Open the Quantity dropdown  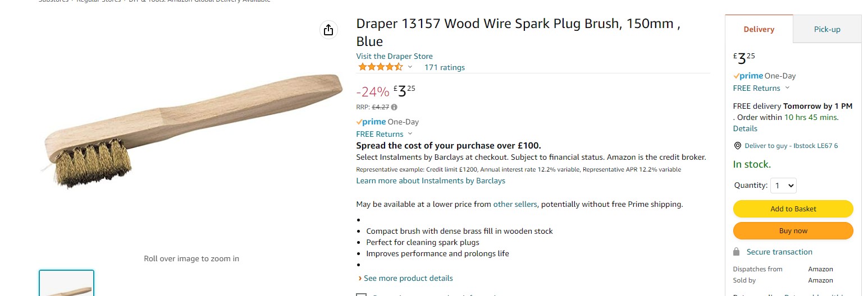pyautogui.click(x=783, y=186)
